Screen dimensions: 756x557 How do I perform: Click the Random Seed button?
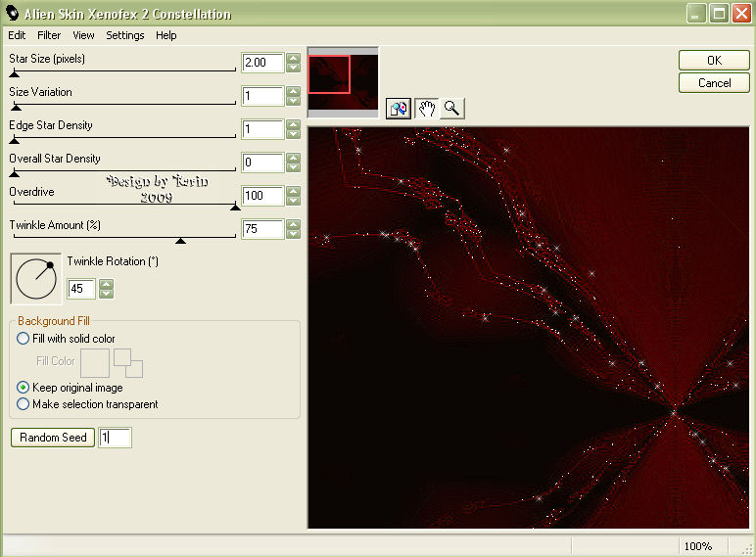[53, 438]
